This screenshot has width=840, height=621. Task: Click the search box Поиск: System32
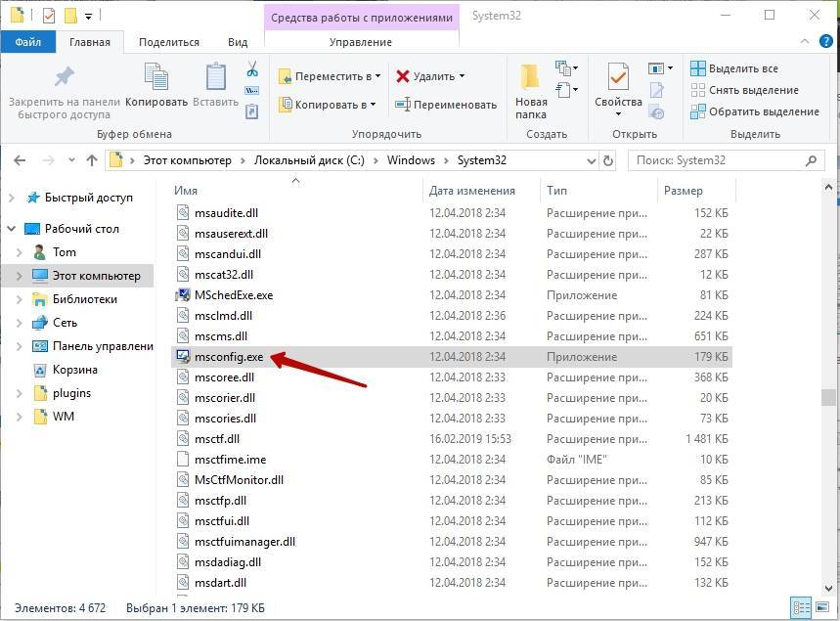click(719, 160)
